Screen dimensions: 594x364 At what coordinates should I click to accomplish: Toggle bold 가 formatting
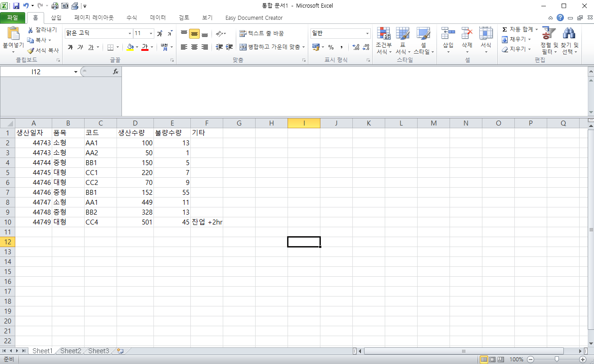click(x=70, y=47)
